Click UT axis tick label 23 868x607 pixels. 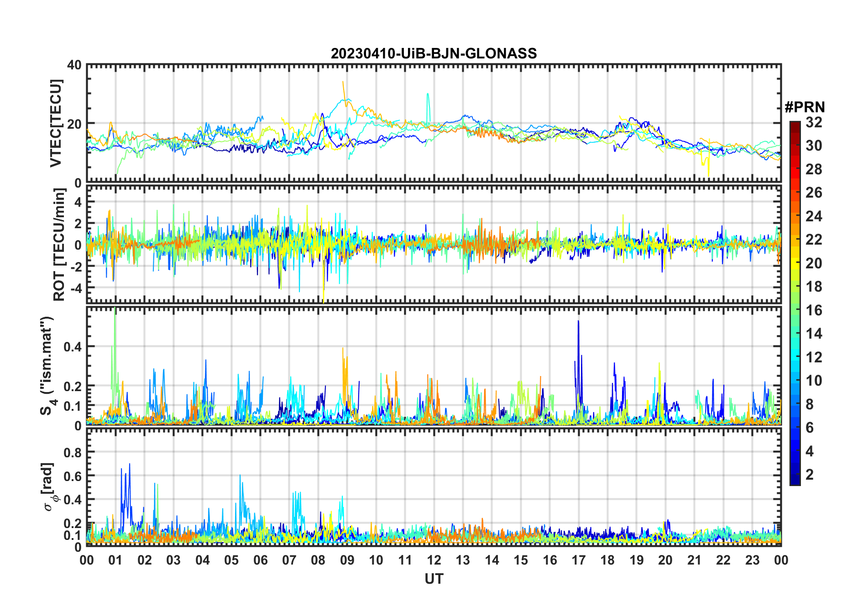pos(752,560)
